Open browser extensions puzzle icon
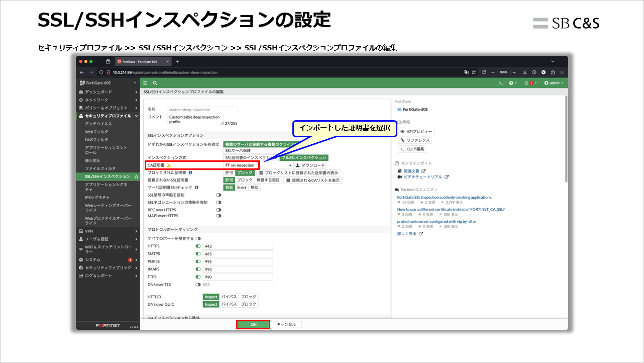644x363 pixels. point(553,72)
